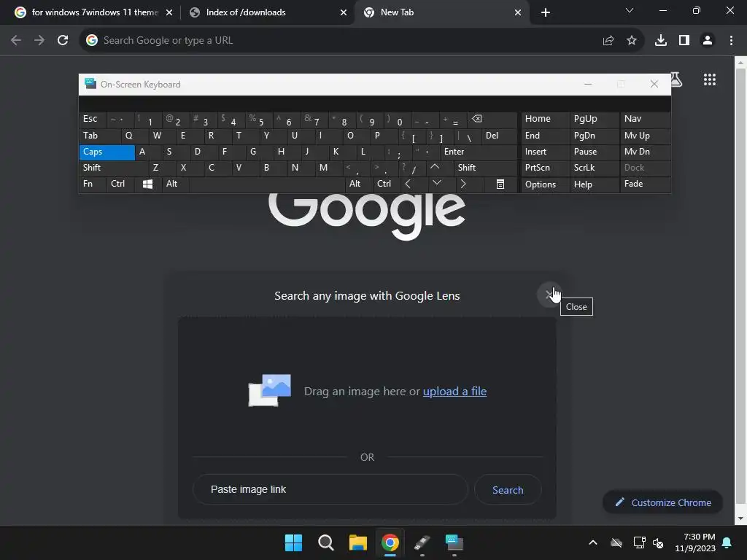The height and width of the screenshot is (560, 747).
Task: Click the image illustration in the drop area
Action: pyautogui.click(x=270, y=391)
